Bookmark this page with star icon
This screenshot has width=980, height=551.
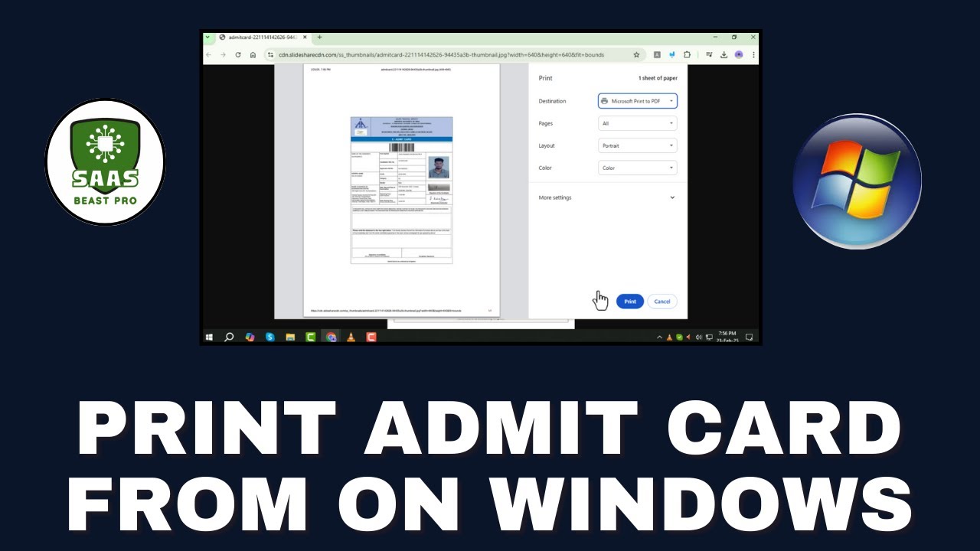[x=636, y=55]
